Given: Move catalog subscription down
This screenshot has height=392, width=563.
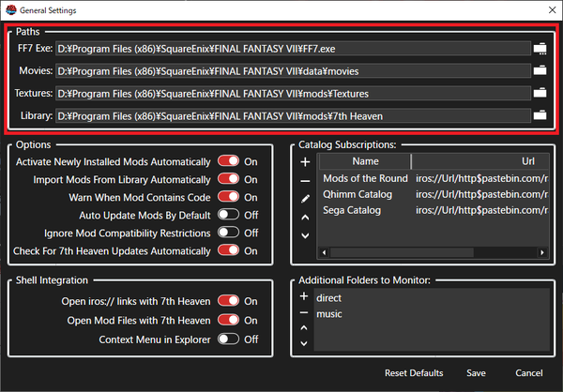Looking at the screenshot, I should coord(305,235).
